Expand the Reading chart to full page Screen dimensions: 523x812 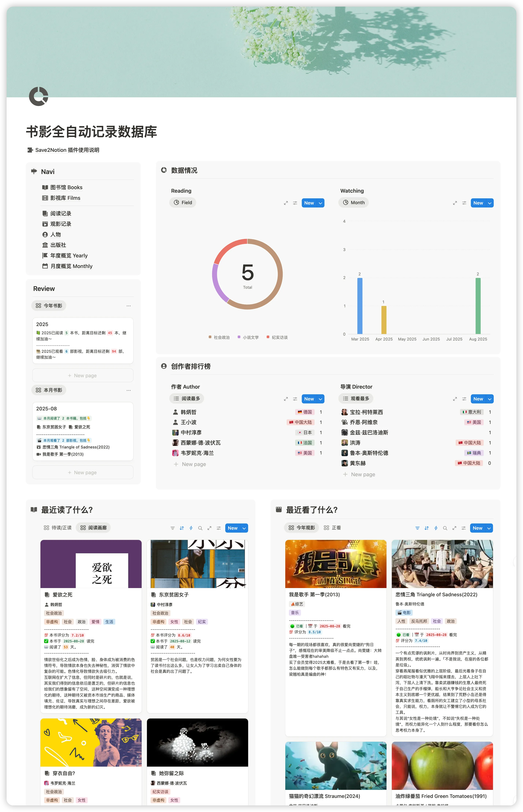coord(286,203)
